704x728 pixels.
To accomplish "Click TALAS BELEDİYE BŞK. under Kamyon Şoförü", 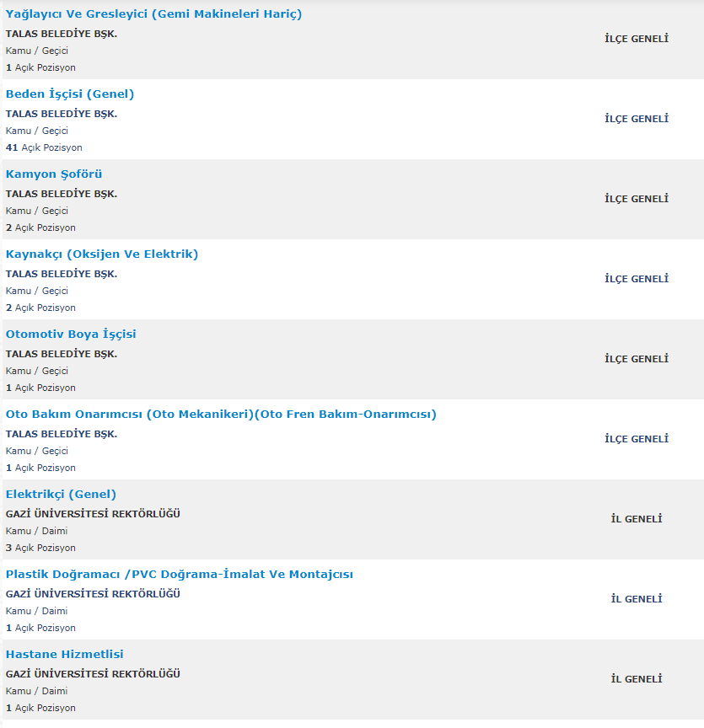I will click(x=62, y=194).
